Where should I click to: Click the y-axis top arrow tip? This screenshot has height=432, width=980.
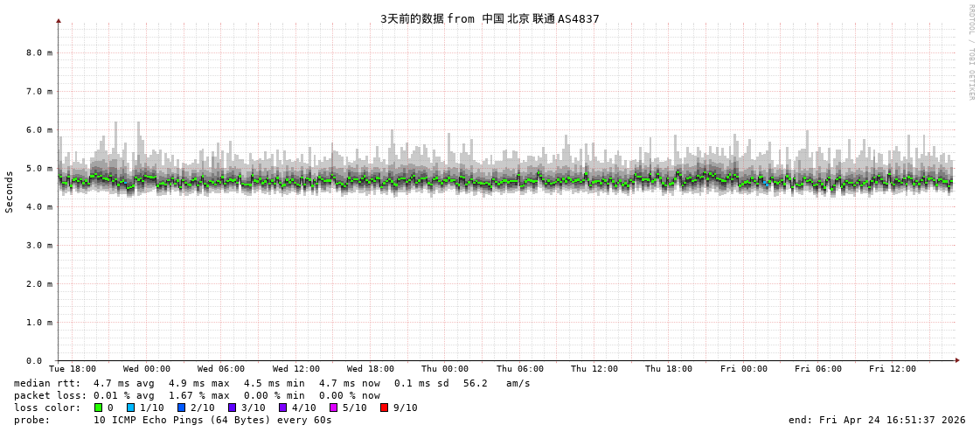[59, 20]
